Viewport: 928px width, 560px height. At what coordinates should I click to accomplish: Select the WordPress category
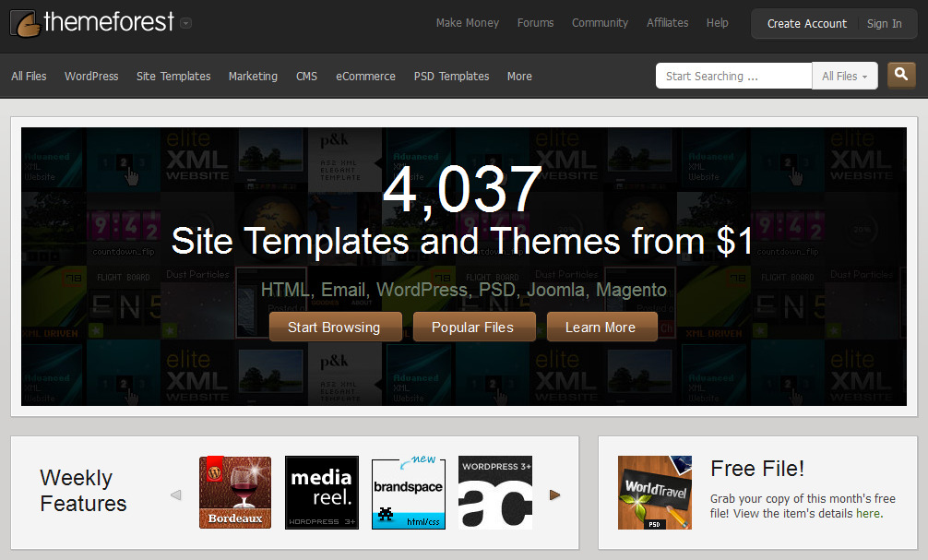pos(91,77)
